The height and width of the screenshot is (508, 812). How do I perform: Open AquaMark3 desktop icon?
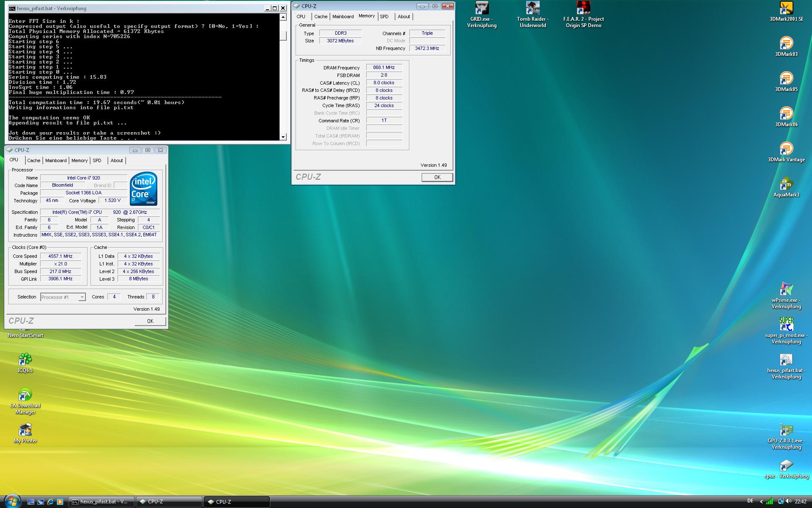[786, 187]
